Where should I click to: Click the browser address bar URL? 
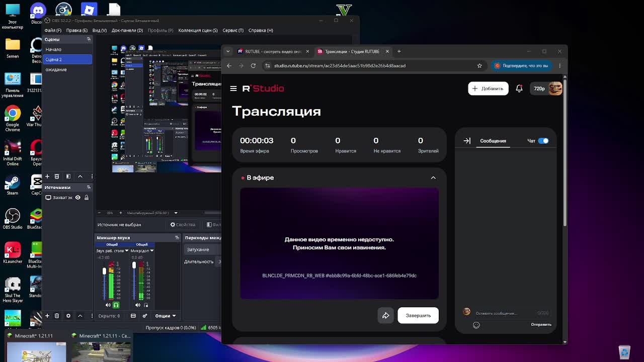tap(340, 65)
